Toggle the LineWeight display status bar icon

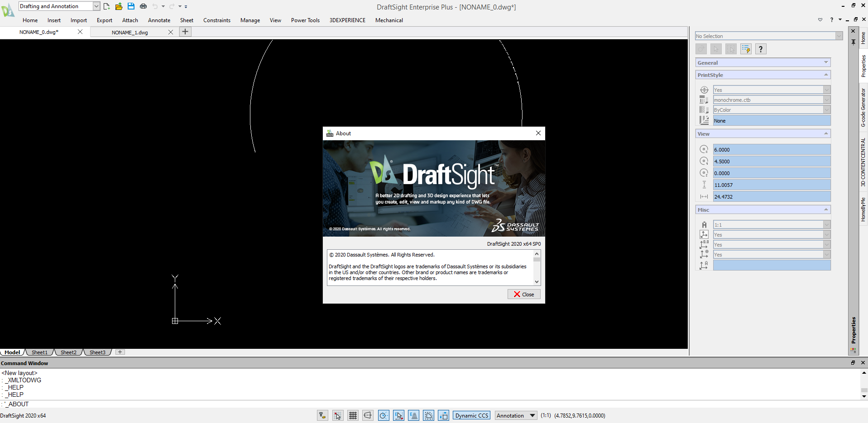[444, 415]
